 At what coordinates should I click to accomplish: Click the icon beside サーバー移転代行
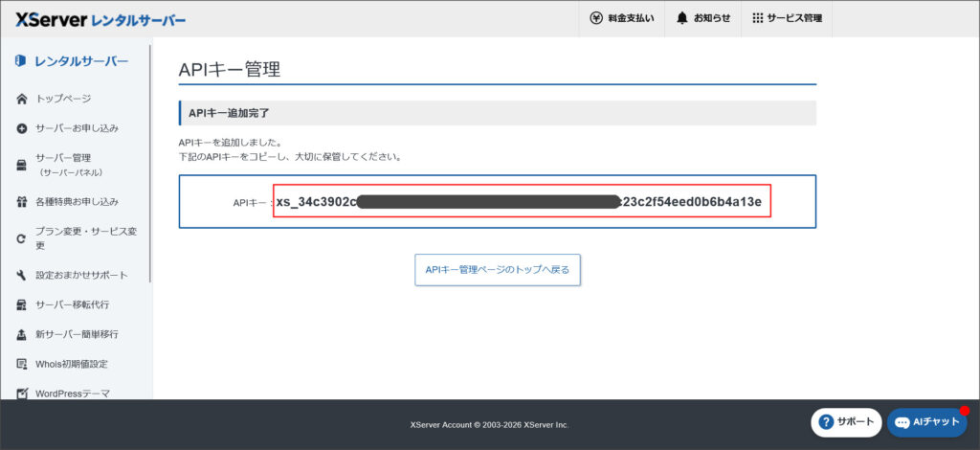pos(21,305)
